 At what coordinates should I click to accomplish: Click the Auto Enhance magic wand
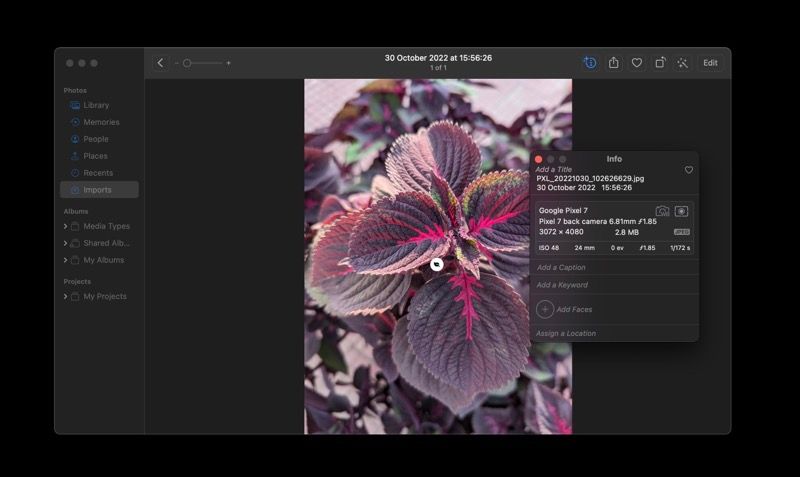point(682,63)
